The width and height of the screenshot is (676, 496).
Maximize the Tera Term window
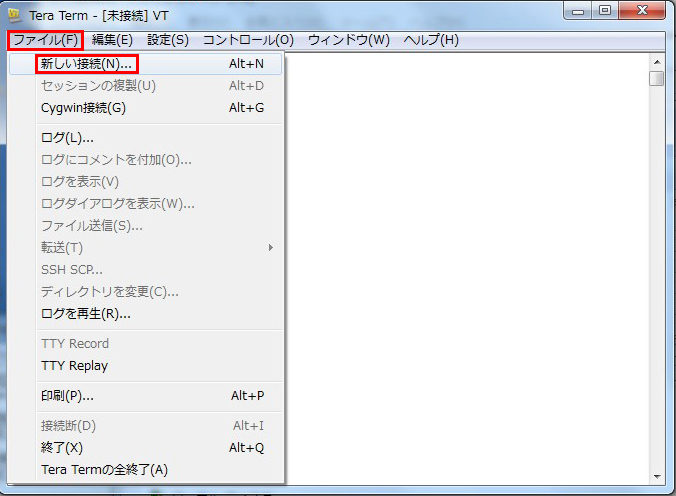pos(604,11)
